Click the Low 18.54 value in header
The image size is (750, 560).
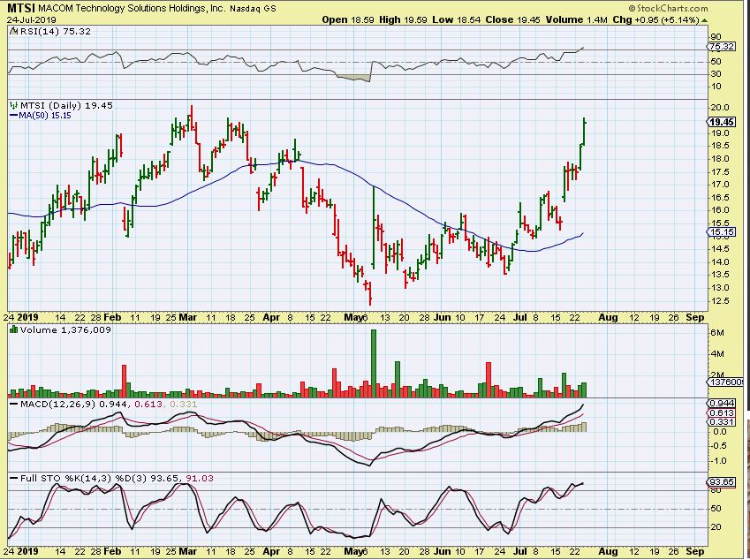pyautogui.click(x=457, y=19)
